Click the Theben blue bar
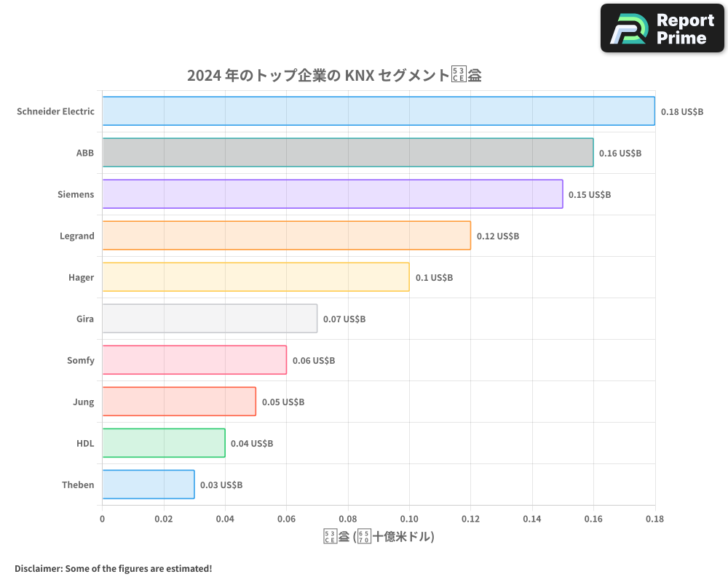Image resolution: width=728 pixels, height=582 pixels. 149,485
